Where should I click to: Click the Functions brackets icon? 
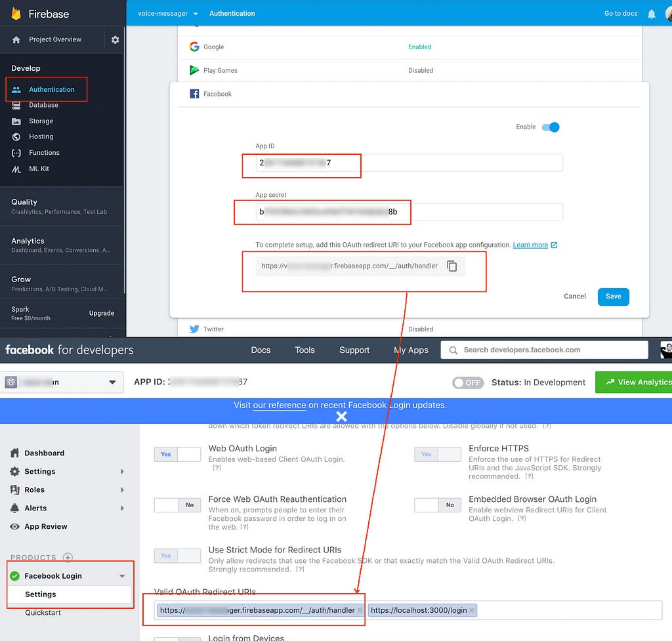[16, 153]
